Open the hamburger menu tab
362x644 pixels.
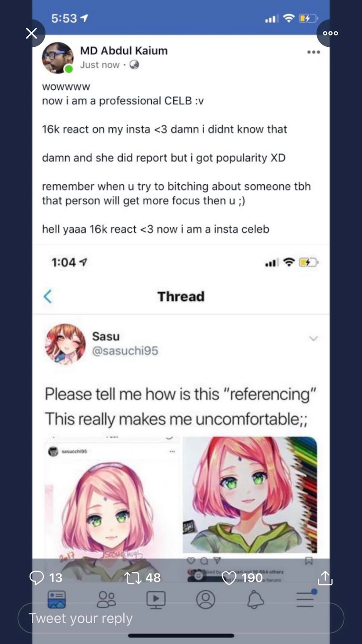[305, 599]
